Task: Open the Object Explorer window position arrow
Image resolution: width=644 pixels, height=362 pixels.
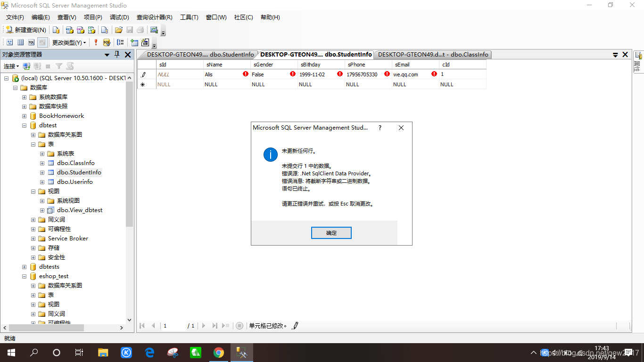Action: [x=107, y=55]
